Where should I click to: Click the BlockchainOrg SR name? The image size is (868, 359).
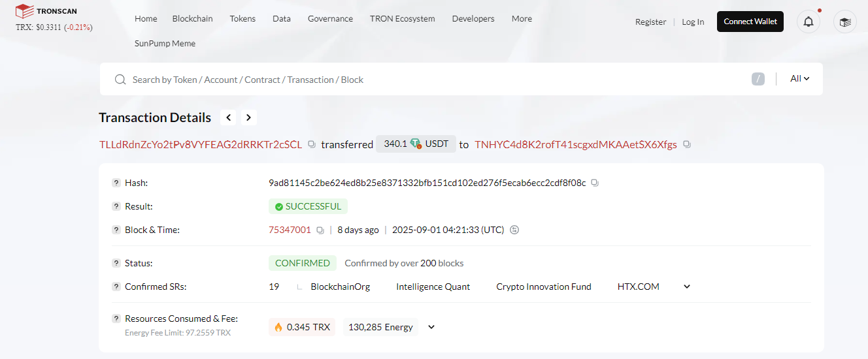coord(340,287)
